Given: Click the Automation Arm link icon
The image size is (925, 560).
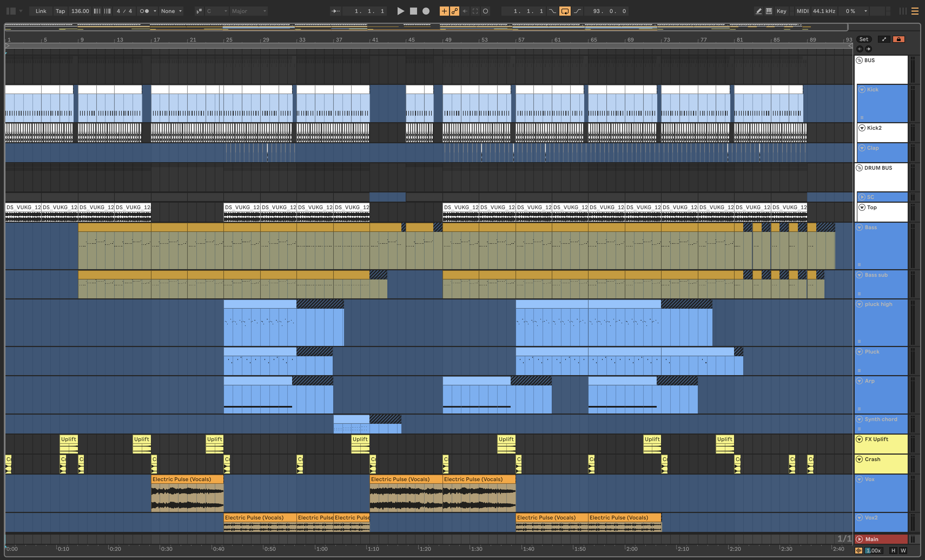Looking at the screenshot, I should pyautogui.click(x=455, y=11).
